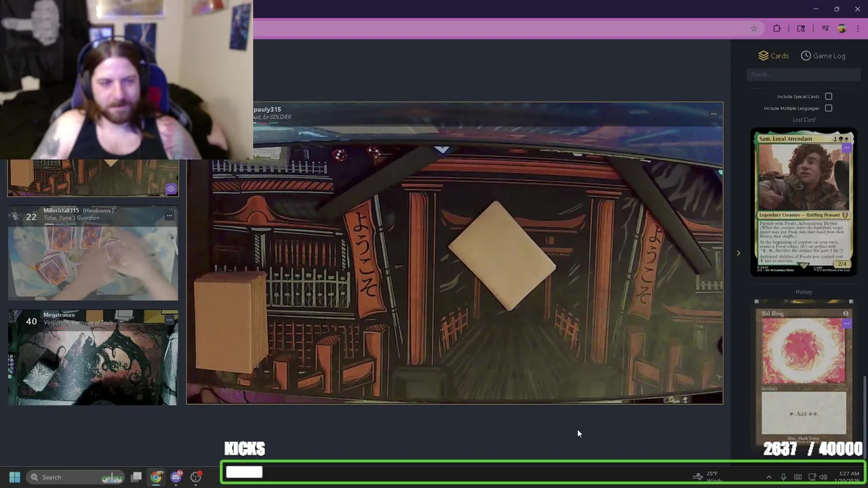Collapse the right card sidebar with the chevron
Viewport: 868px width, 488px height.
[x=738, y=253]
